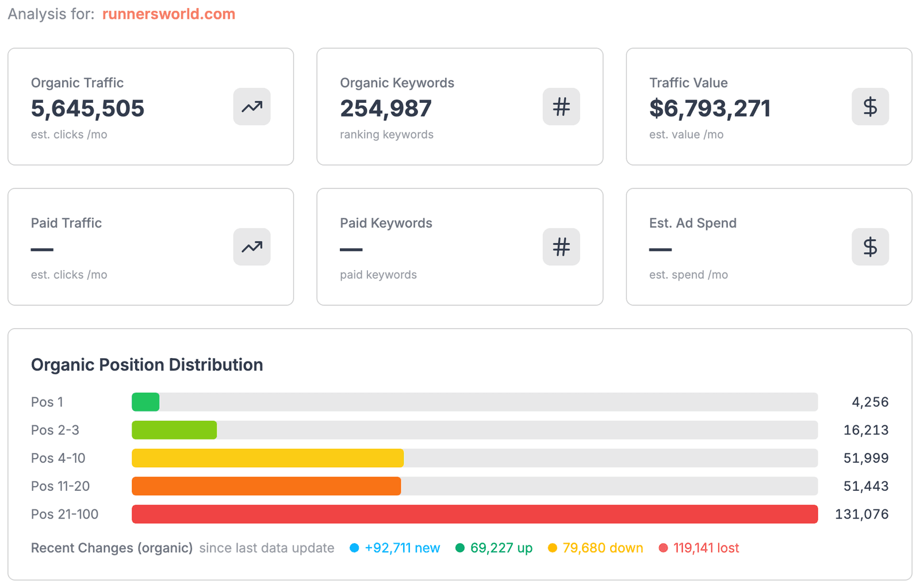Click the Pos 2-3 row label
Image resolution: width=920 pixels, height=588 pixels.
tap(55, 430)
